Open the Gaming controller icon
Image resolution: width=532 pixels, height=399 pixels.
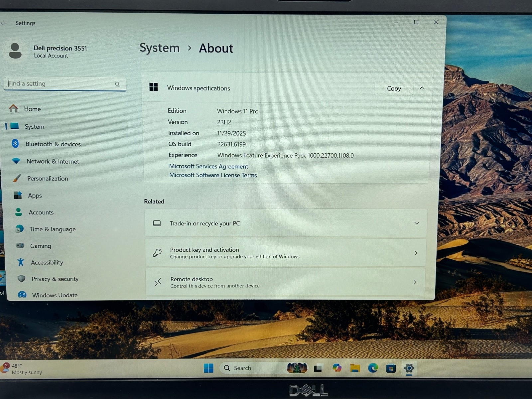(20, 246)
